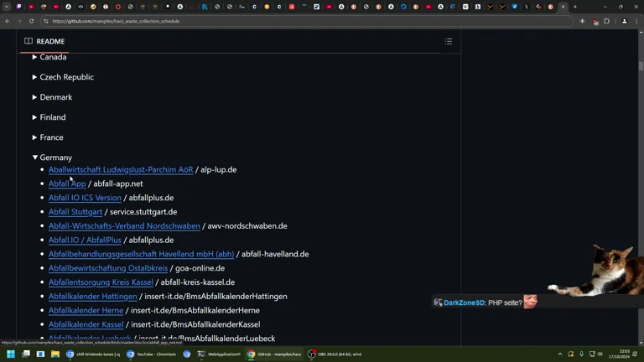
Task: Expand the Canada section
Action: pyautogui.click(x=34, y=57)
